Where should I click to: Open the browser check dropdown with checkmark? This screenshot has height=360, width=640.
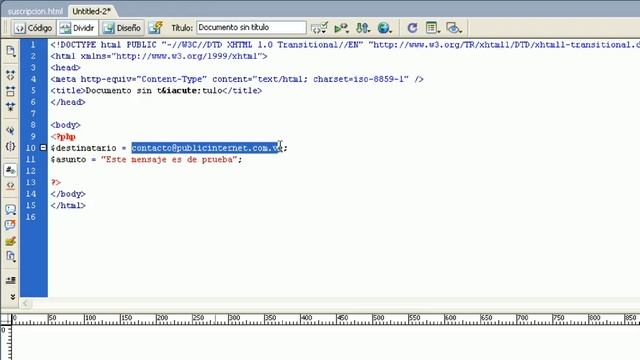point(319,28)
